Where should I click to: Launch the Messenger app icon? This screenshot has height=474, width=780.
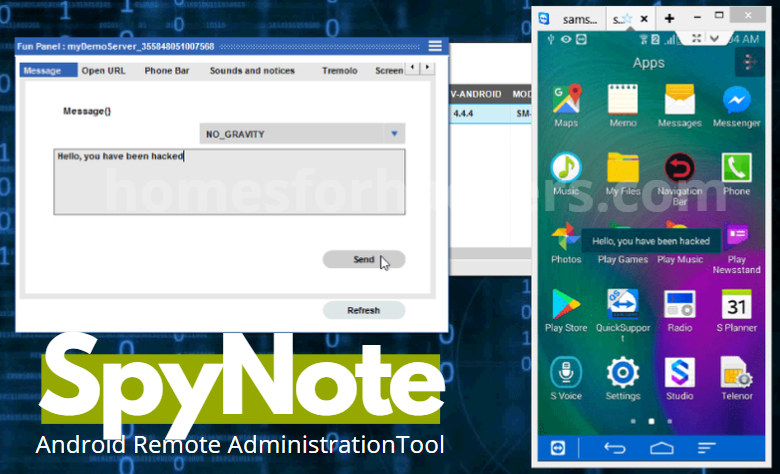tap(736, 99)
